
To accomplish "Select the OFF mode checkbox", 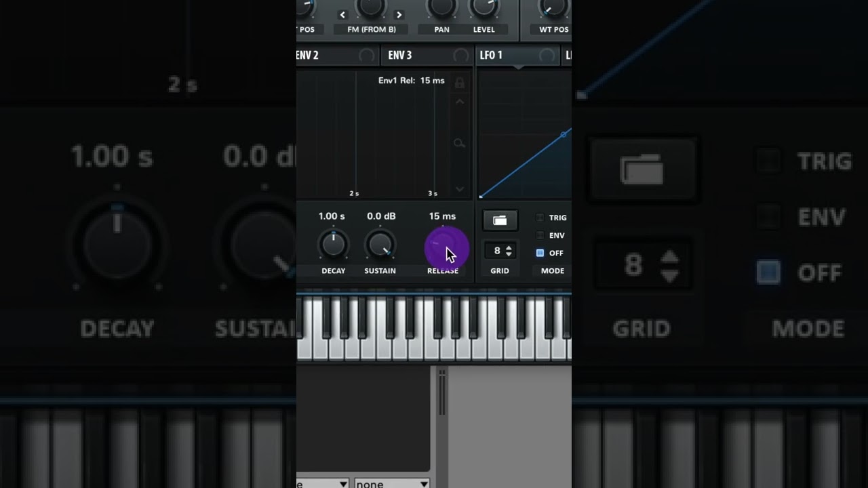I will [x=540, y=253].
